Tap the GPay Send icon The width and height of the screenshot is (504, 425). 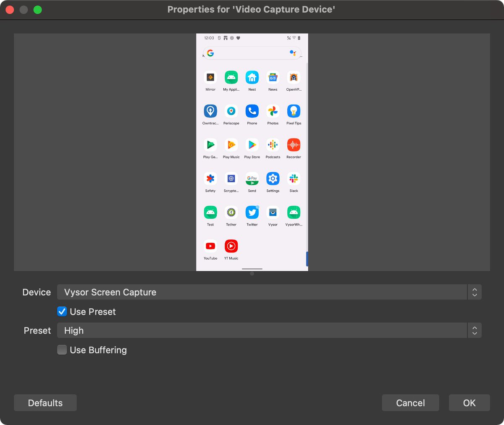click(252, 178)
